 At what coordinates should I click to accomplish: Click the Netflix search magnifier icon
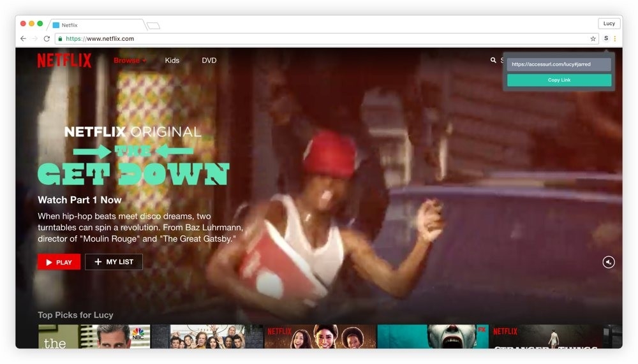coord(493,60)
